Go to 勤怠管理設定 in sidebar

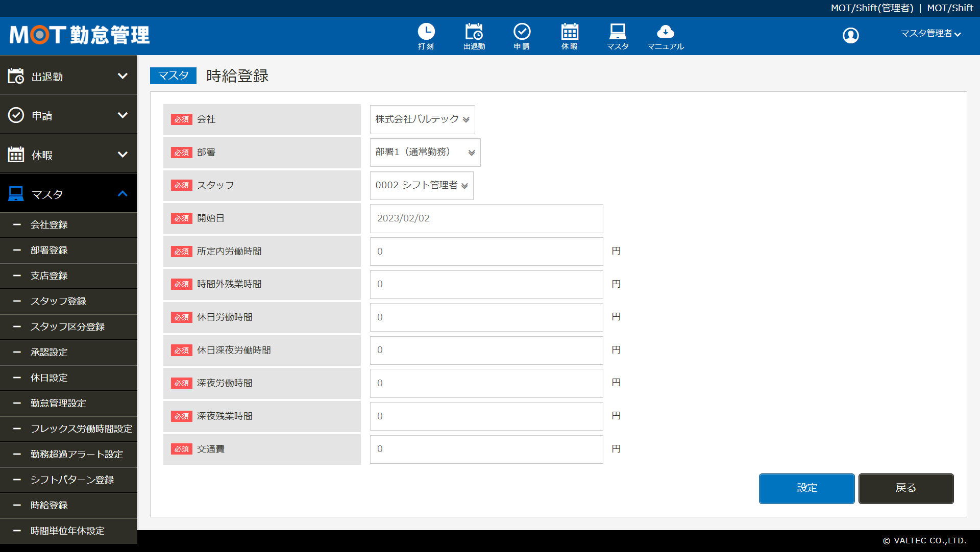tap(69, 404)
